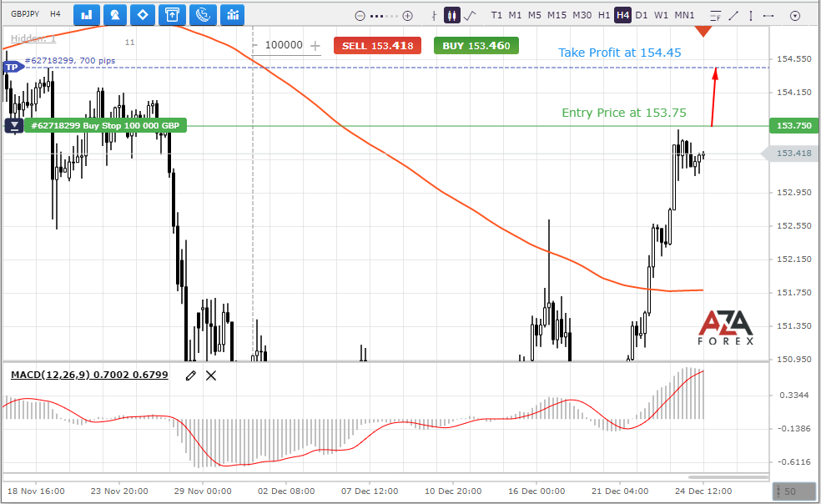The height and width of the screenshot is (504, 821).
Task: Click the H4 label beside GBPJPY
Action: [x=56, y=14]
